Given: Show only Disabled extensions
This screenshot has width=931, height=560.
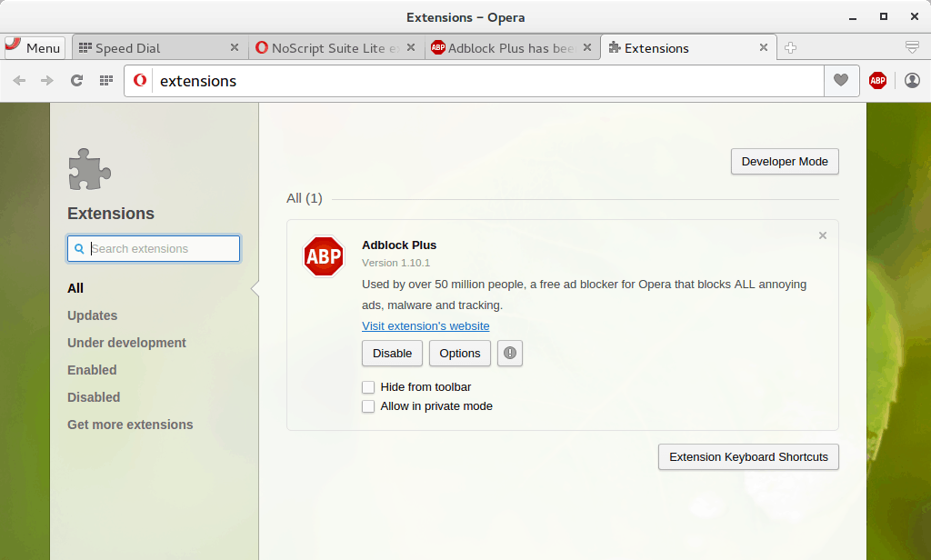Looking at the screenshot, I should (x=94, y=397).
